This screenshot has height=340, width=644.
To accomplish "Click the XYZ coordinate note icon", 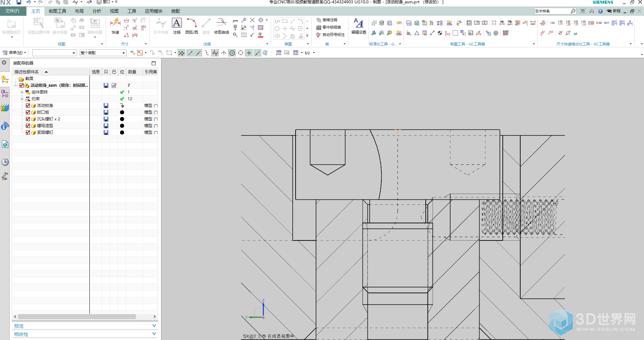I will coord(448,33).
